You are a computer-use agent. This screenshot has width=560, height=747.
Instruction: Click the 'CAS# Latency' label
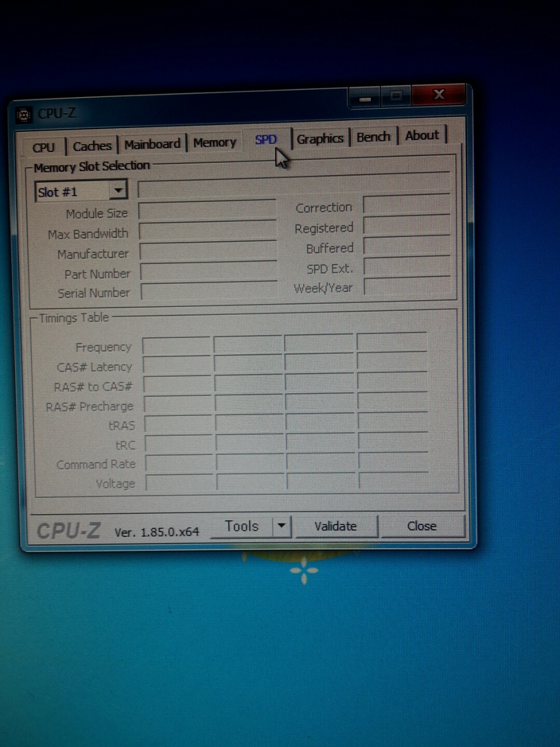(94, 367)
